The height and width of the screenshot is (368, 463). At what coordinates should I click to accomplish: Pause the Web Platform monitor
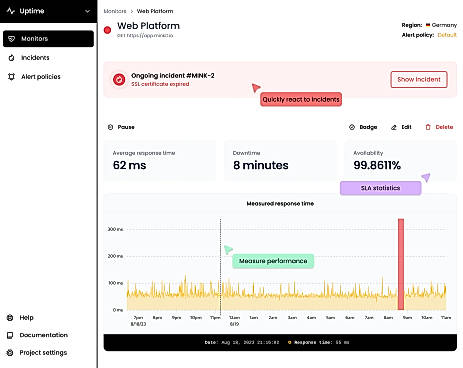point(121,127)
